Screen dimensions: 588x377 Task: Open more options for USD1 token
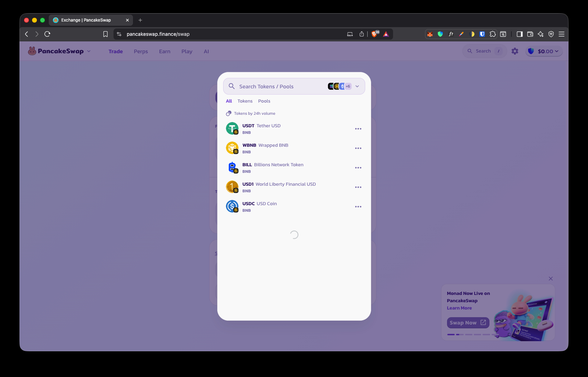point(358,187)
